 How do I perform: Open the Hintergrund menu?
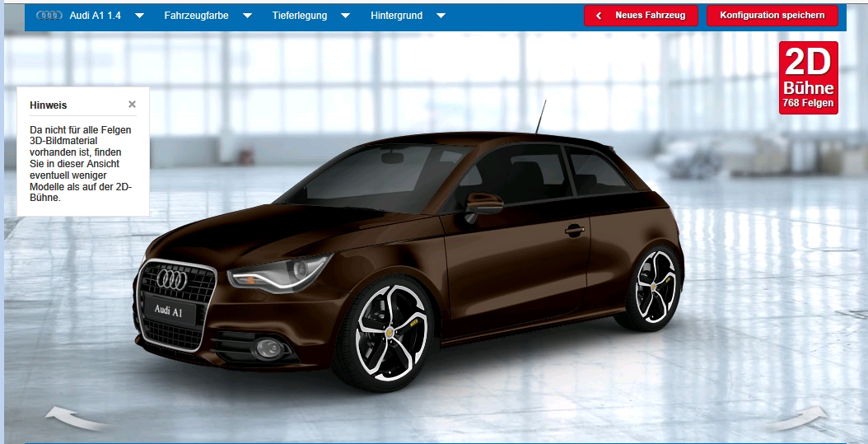click(397, 16)
